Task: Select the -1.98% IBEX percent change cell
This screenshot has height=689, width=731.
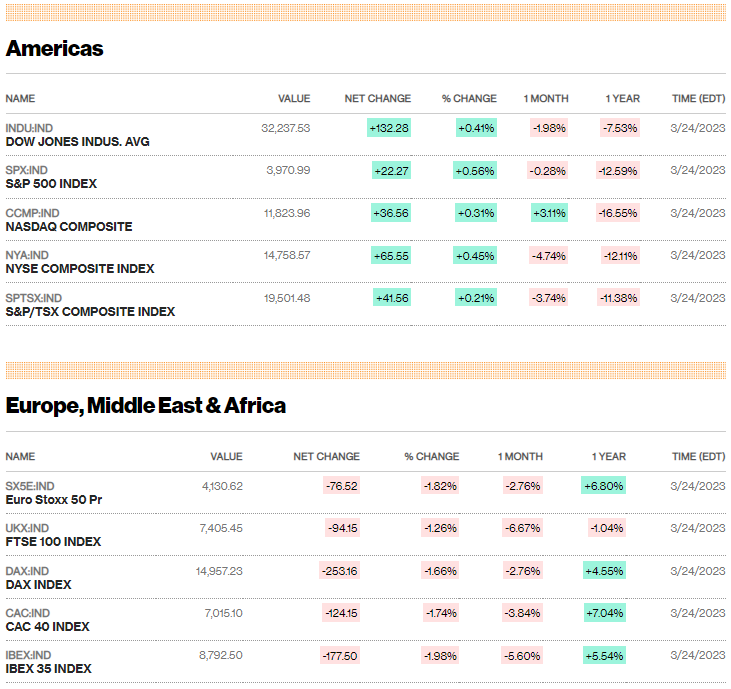Action: pos(440,656)
